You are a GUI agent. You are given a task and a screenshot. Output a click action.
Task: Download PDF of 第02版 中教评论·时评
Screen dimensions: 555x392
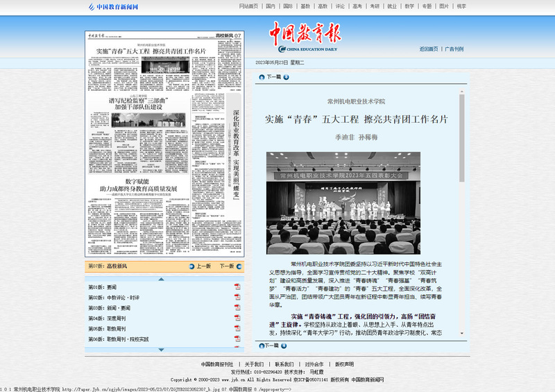237,297
